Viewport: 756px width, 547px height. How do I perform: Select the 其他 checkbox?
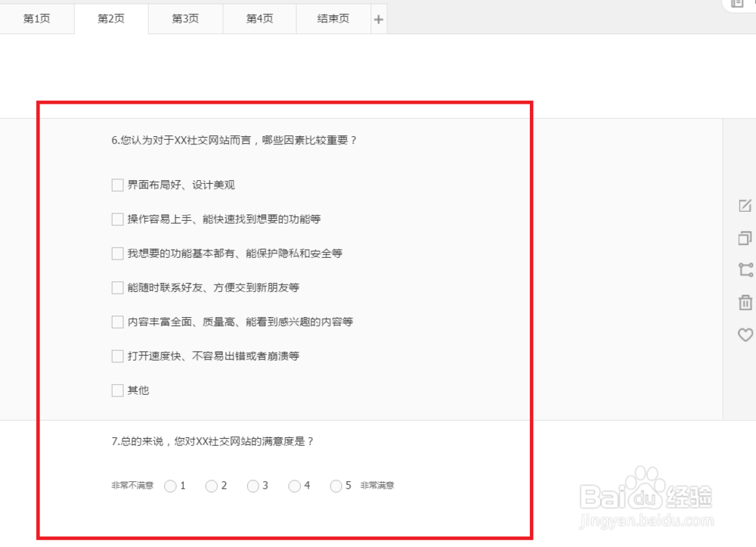point(117,390)
